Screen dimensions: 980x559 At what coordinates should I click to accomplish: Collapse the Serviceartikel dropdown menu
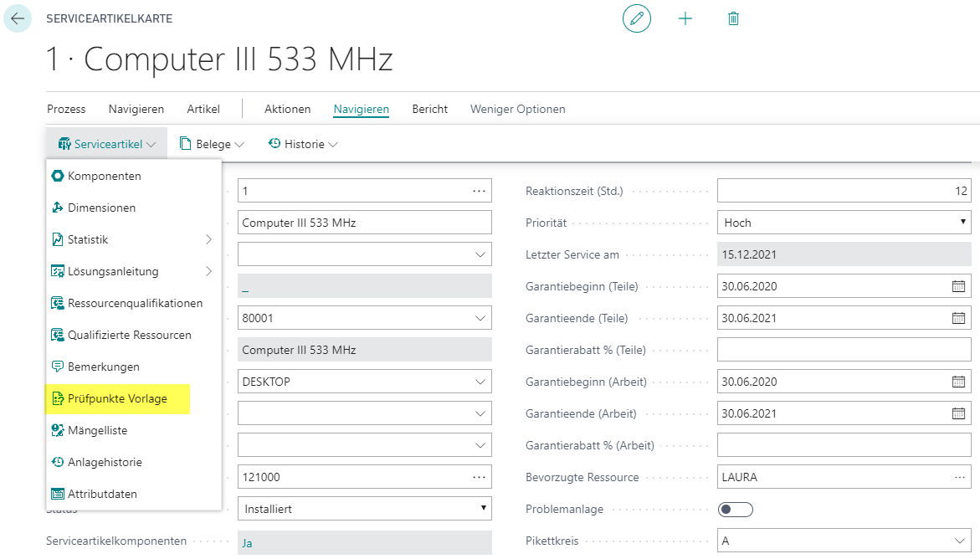(107, 145)
